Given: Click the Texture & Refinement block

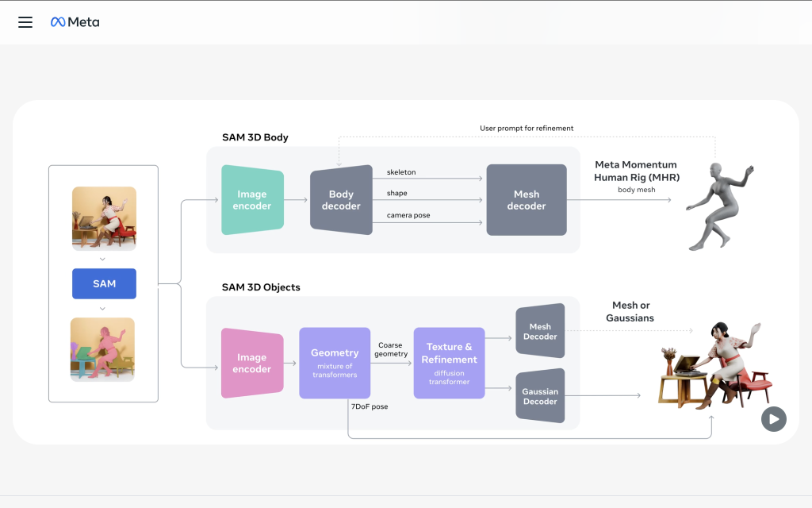Looking at the screenshot, I should 450,363.
